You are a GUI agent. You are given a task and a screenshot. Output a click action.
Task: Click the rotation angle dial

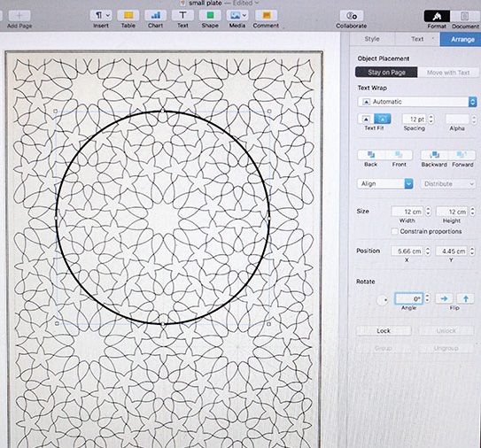point(382,299)
